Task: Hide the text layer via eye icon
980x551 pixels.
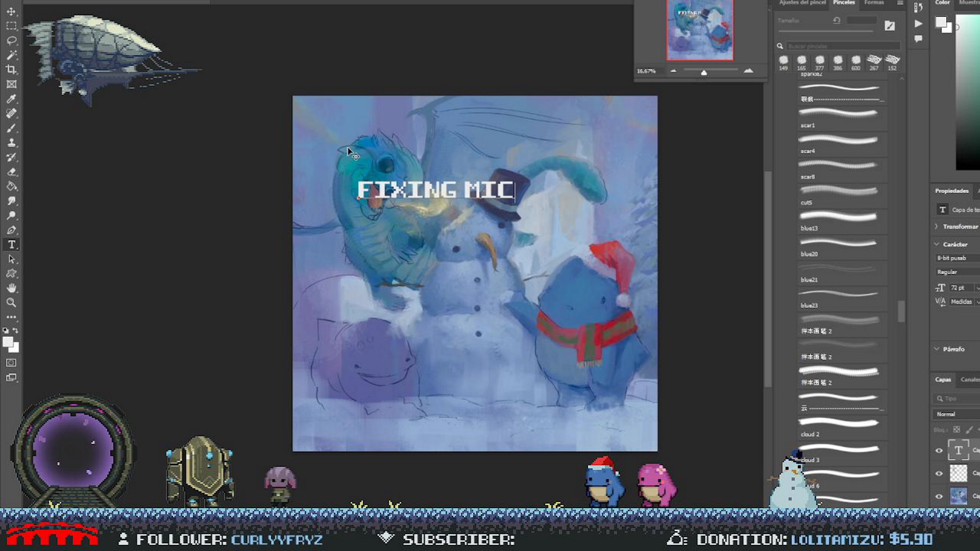Action: [x=939, y=450]
